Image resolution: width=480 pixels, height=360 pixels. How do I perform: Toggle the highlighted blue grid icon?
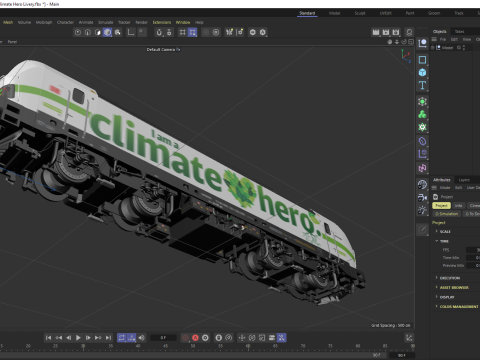click(192, 32)
